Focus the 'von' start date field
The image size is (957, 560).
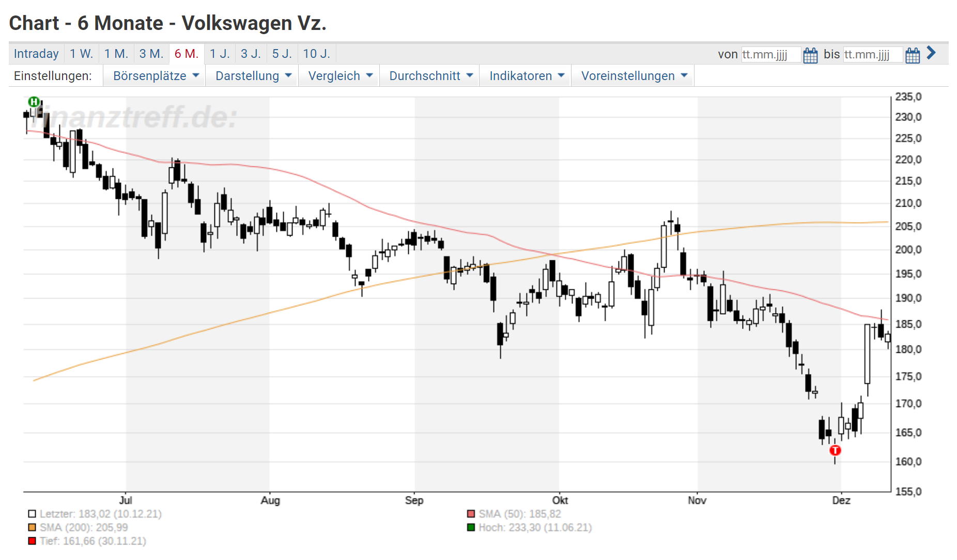(770, 55)
